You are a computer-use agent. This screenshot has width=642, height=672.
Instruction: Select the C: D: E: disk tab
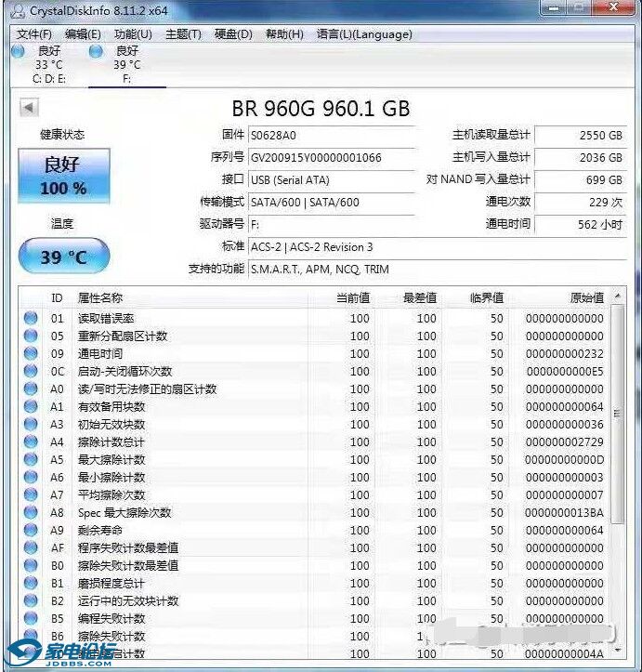[49, 64]
